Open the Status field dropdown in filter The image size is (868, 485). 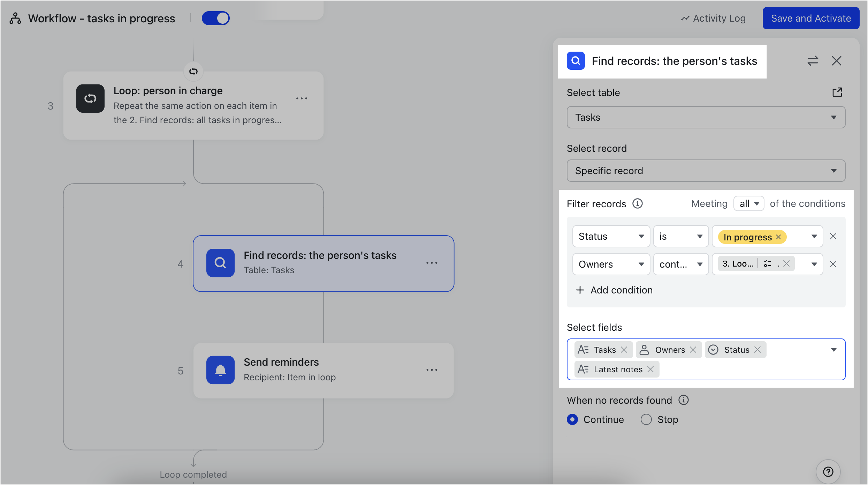(611, 236)
